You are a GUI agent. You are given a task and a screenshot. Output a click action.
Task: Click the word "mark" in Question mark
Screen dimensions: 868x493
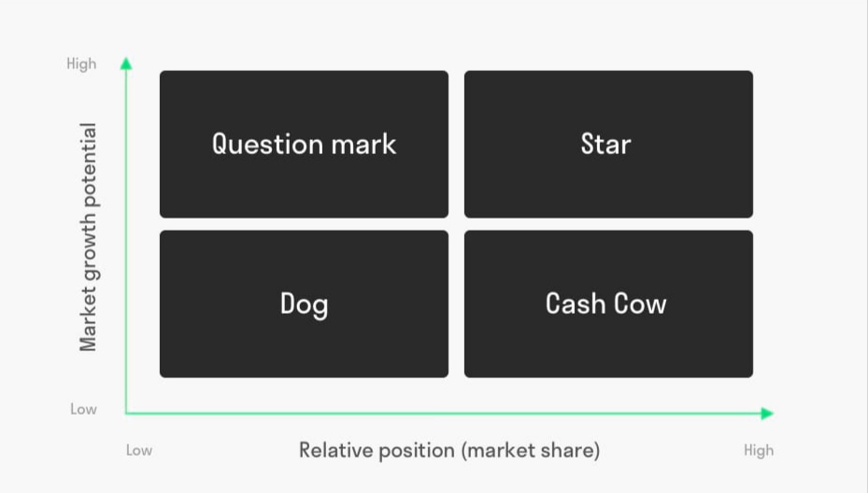[363, 145]
